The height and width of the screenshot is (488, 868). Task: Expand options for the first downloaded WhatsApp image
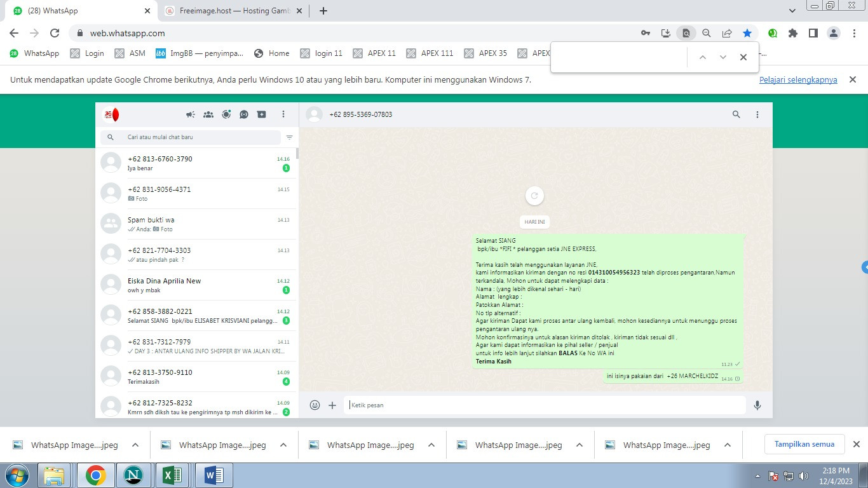click(x=135, y=445)
